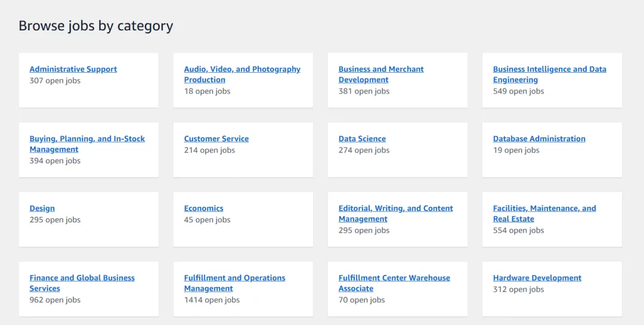Click the card showing 45 open jobs
The image size is (644, 325).
(243, 219)
